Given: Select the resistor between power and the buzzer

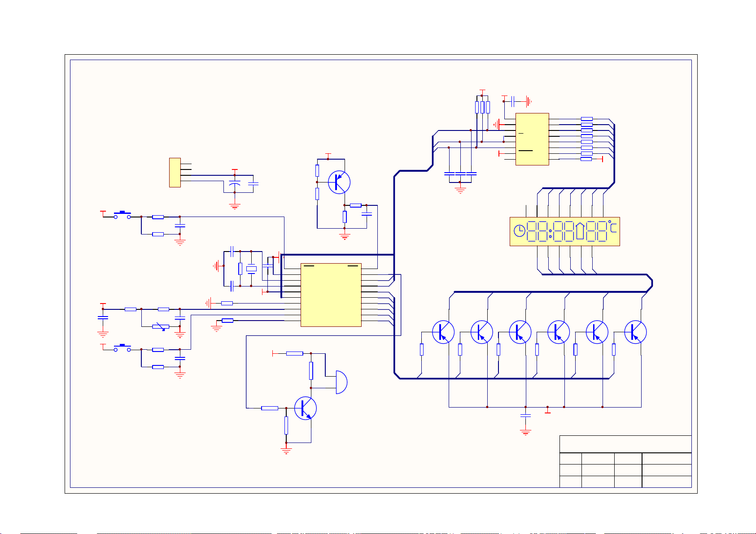Looking at the screenshot, I should point(294,353).
